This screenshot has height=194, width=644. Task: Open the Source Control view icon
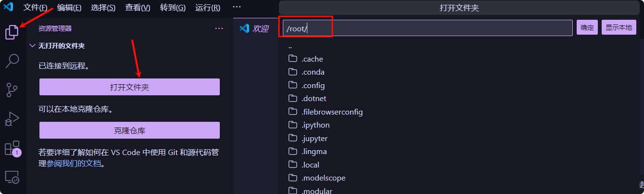[12, 90]
